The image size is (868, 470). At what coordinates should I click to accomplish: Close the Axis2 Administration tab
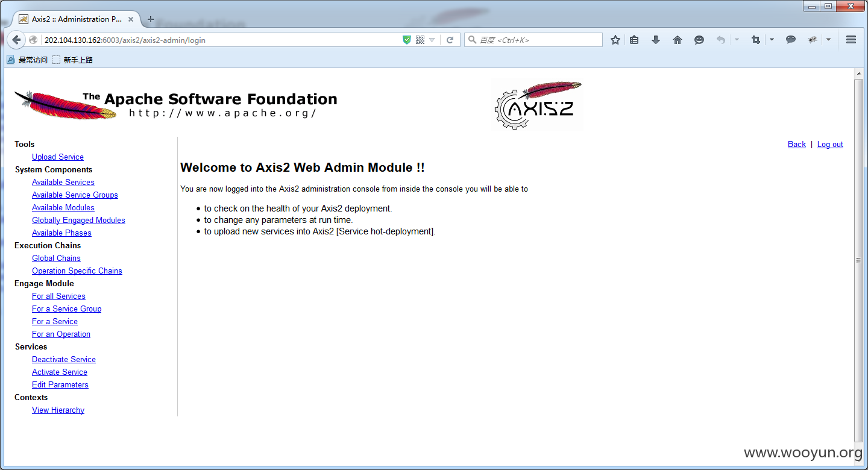pyautogui.click(x=131, y=19)
